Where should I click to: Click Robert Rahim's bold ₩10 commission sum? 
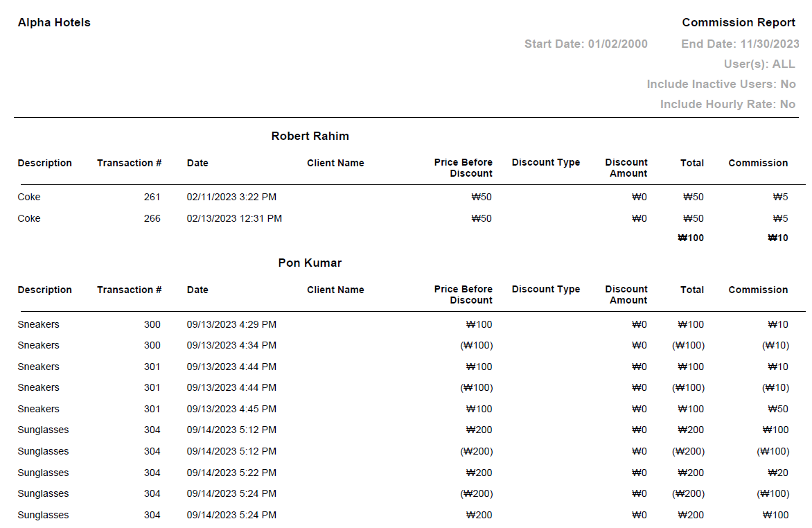[777, 238]
